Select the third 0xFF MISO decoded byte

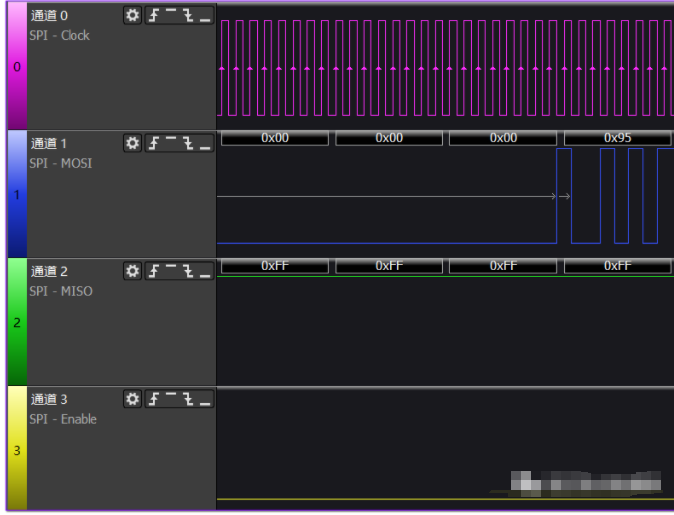[x=503, y=266]
